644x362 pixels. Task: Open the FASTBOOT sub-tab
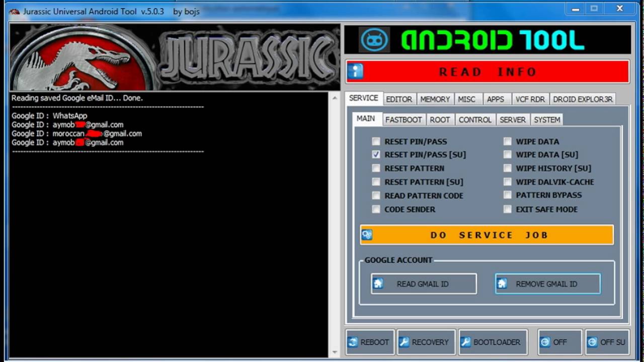[x=404, y=120]
